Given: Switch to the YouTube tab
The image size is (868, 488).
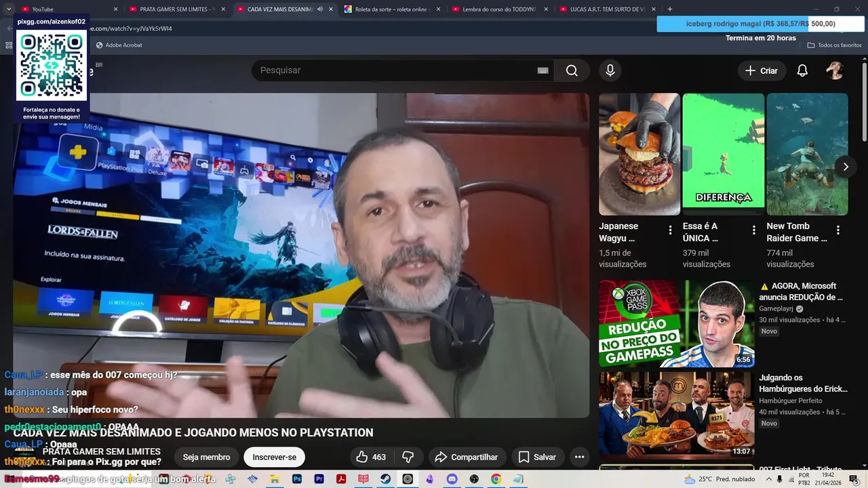Looking at the screenshot, I should (68, 9).
